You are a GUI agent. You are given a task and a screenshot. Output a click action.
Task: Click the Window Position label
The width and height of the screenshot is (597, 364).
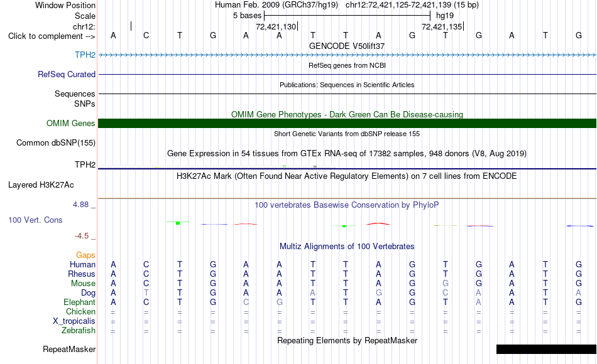point(65,5)
